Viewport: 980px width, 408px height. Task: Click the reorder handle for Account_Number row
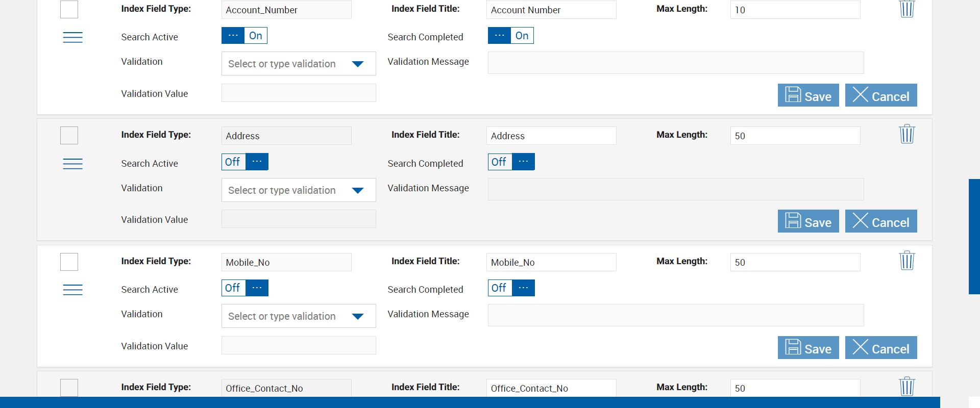(x=72, y=37)
